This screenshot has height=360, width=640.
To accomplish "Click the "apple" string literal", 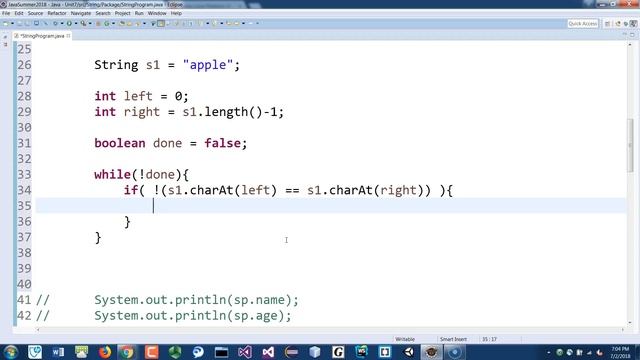I will (207, 65).
